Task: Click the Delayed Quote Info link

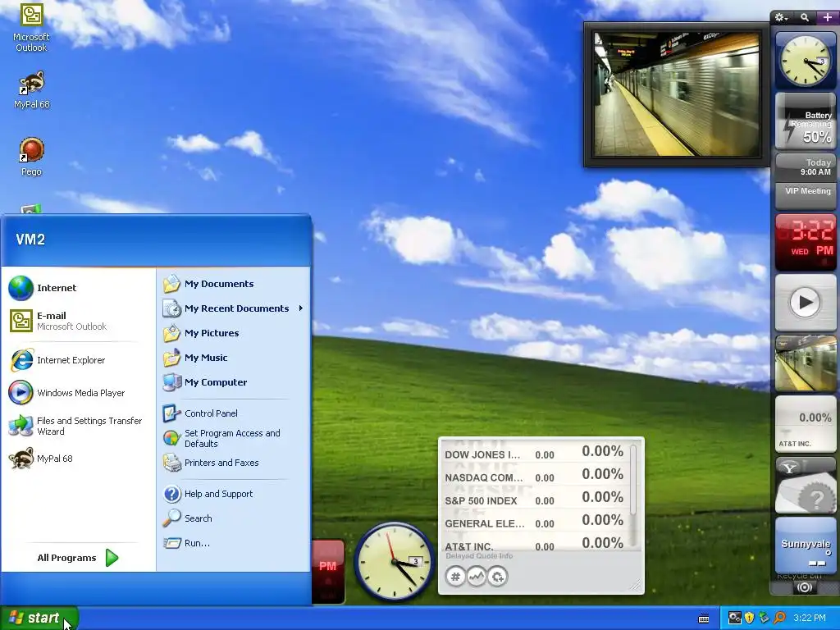Action: [479, 555]
